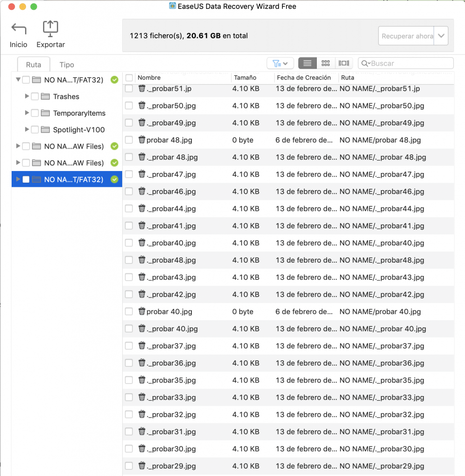Viewport: 465px width, 476px height.
Task: Switch to the Tipo tab
Action: tap(67, 65)
